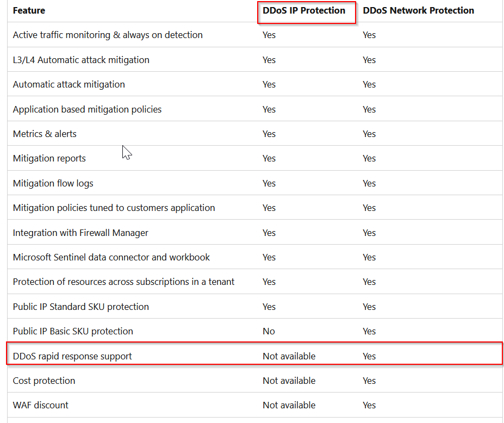Click Cost protection feature text
504x423 pixels.
[44, 381]
